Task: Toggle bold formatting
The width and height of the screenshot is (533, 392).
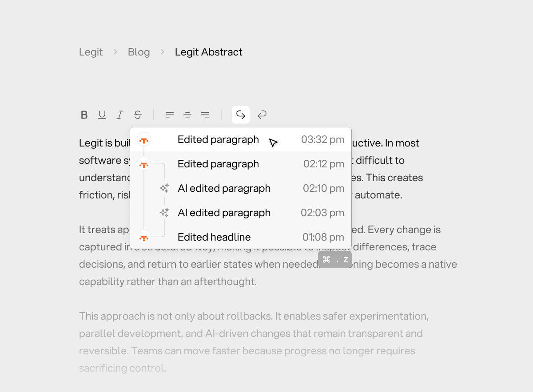Action: [x=84, y=115]
